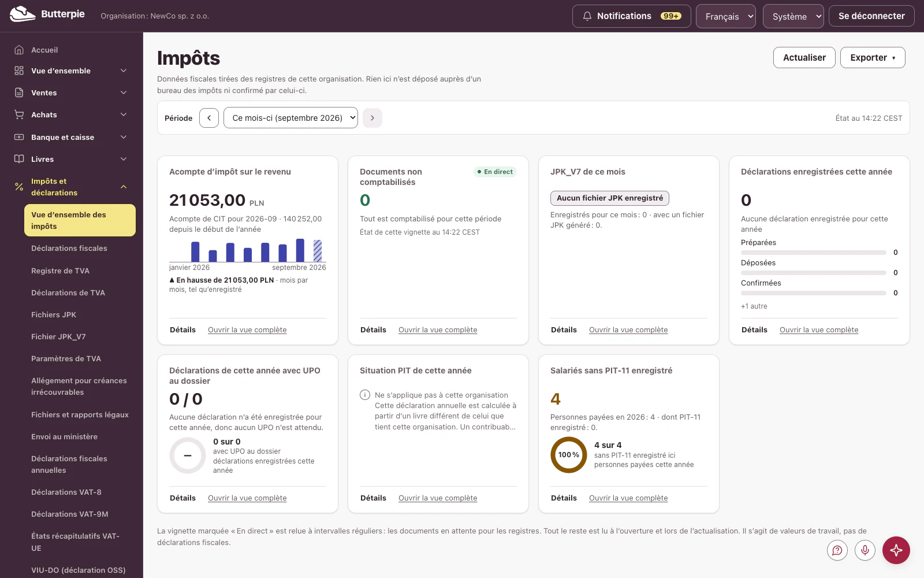
Task: Click the Préparées progress bar
Action: 814,253
